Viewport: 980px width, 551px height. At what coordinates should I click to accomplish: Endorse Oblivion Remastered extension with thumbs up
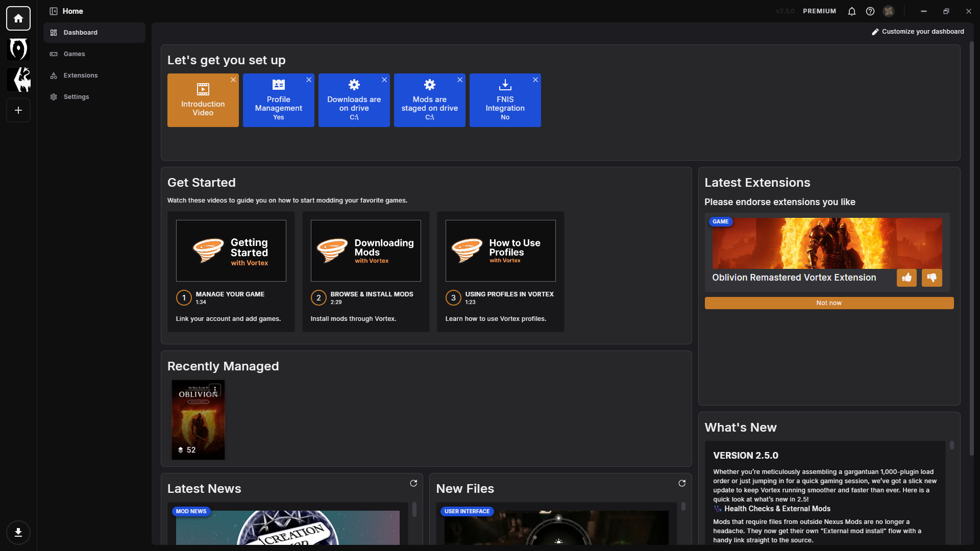pyautogui.click(x=906, y=278)
